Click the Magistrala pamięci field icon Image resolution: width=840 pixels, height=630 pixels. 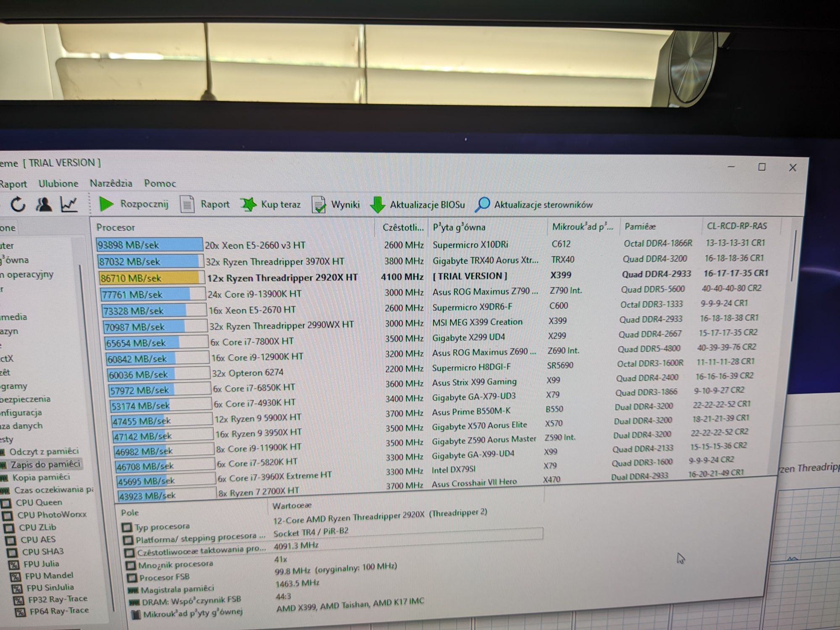134,591
